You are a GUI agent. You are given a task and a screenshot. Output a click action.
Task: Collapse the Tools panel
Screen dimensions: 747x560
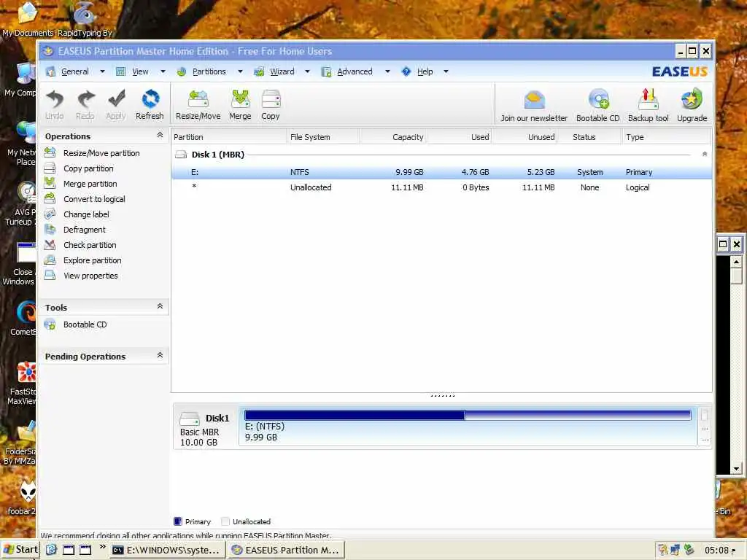click(160, 306)
